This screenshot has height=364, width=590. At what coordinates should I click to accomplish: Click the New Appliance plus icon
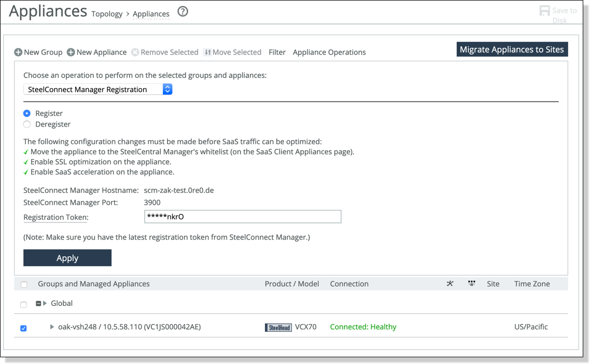click(71, 52)
